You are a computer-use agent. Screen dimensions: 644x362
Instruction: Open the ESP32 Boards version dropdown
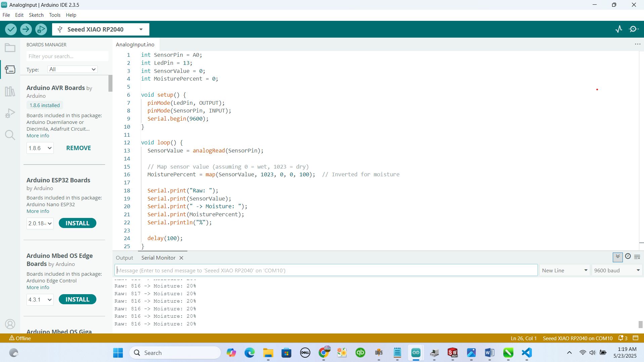40,223
